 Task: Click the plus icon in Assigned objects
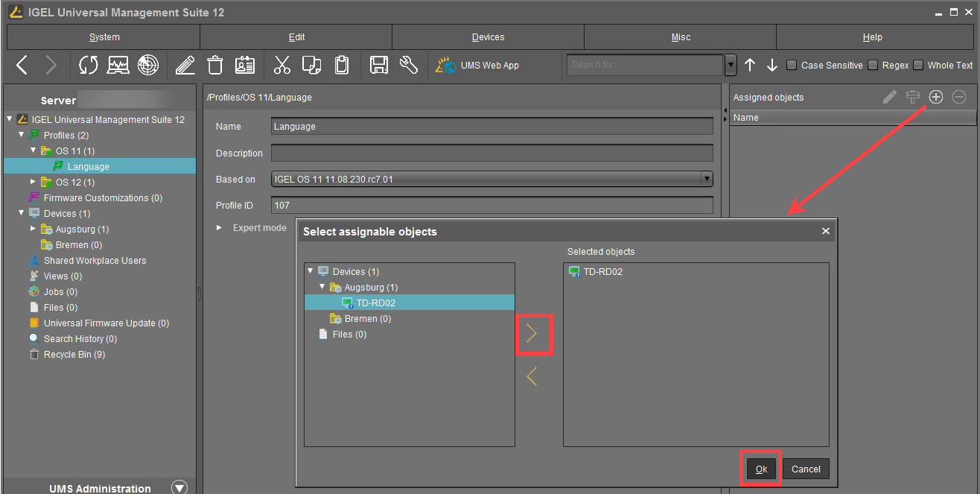(936, 97)
